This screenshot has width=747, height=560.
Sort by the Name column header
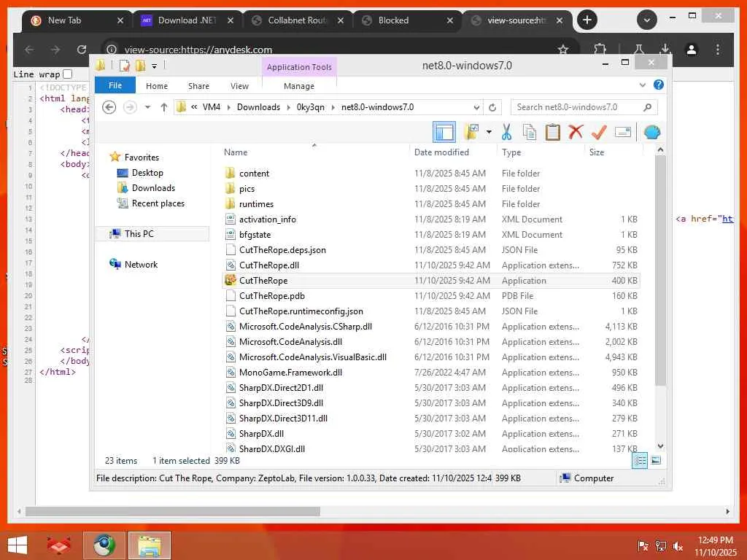coord(236,152)
